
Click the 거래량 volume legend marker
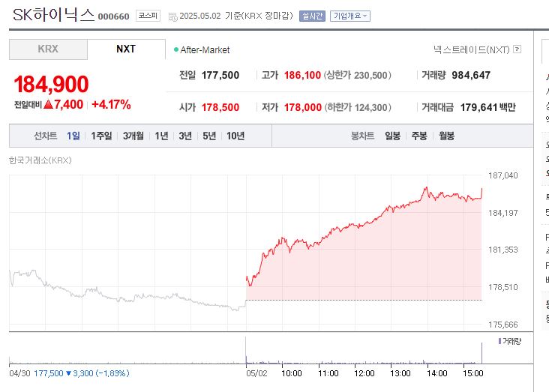(499, 340)
